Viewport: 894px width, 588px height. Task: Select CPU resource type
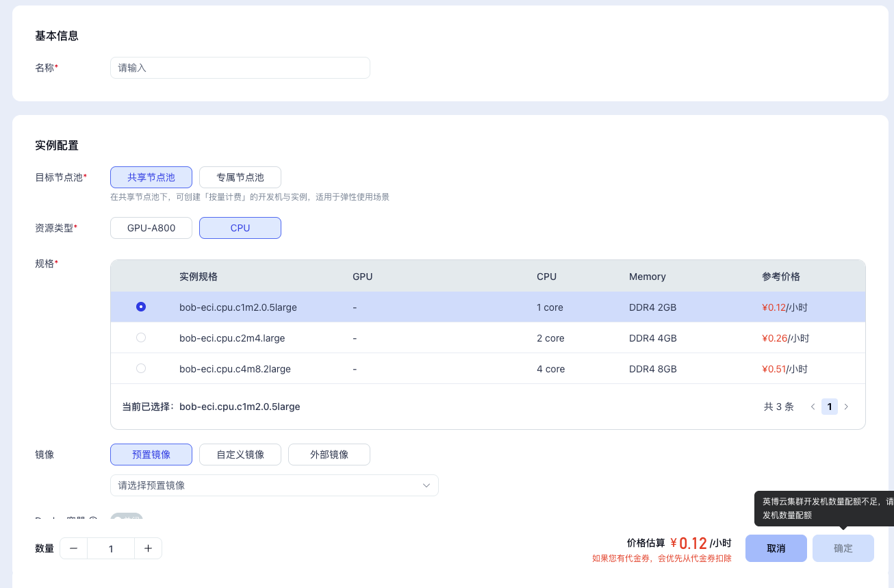[x=240, y=228]
